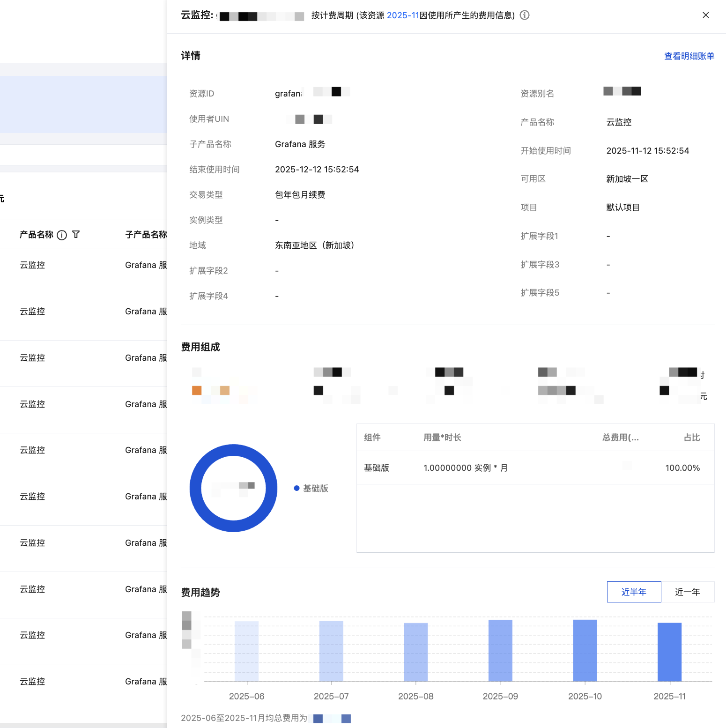Click the 结束使用时间 field label
The image size is (726, 728).
[x=214, y=170]
